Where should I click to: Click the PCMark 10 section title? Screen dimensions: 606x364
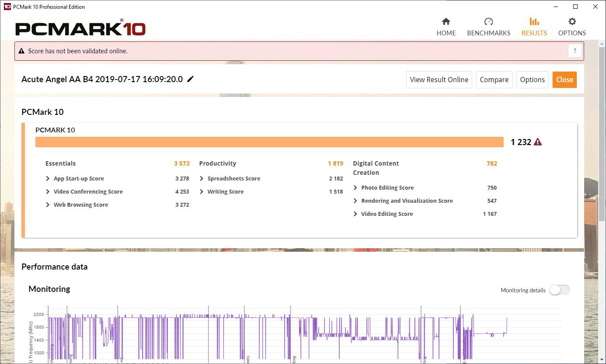coord(42,112)
